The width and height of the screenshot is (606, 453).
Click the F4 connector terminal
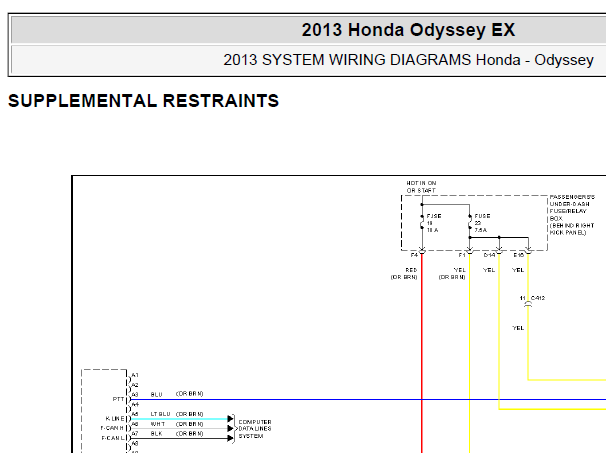pos(422,251)
